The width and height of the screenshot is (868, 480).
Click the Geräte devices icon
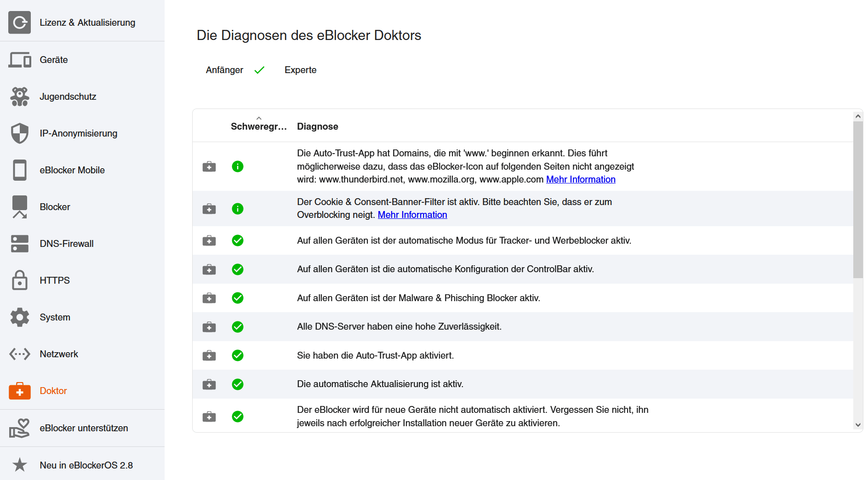point(19,60)
